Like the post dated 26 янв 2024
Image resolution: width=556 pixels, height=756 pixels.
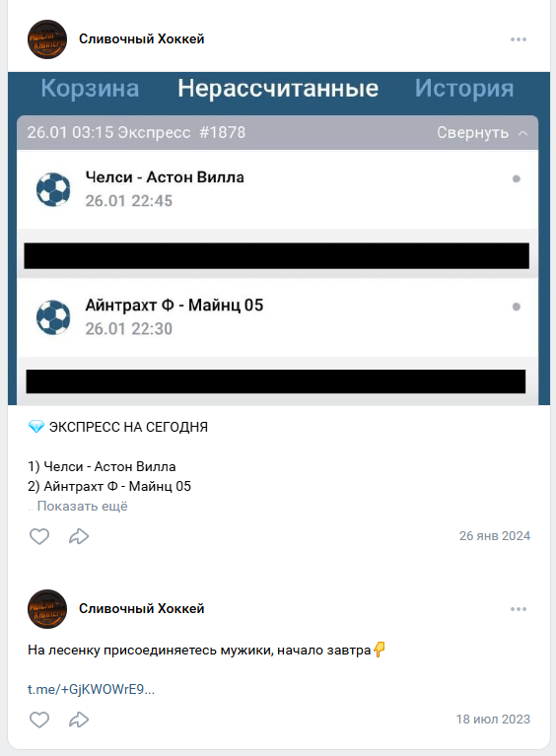39,536
